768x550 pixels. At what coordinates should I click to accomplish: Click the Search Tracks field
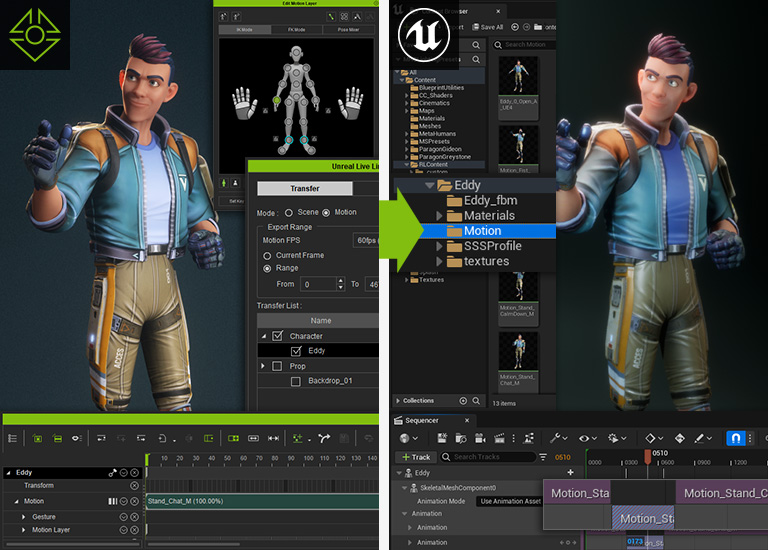pyautogui.click(x=487, y=457)
